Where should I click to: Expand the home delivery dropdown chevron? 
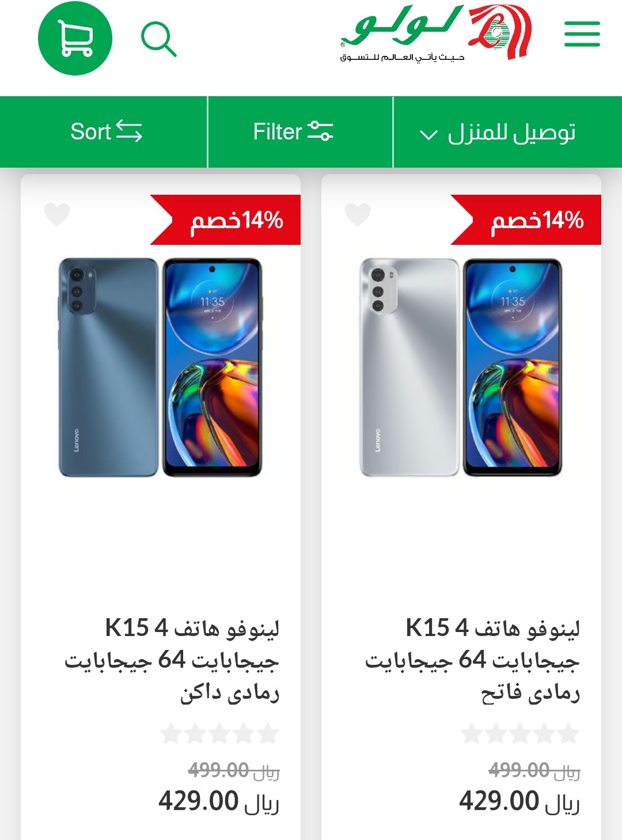click(x=428, y=135)
